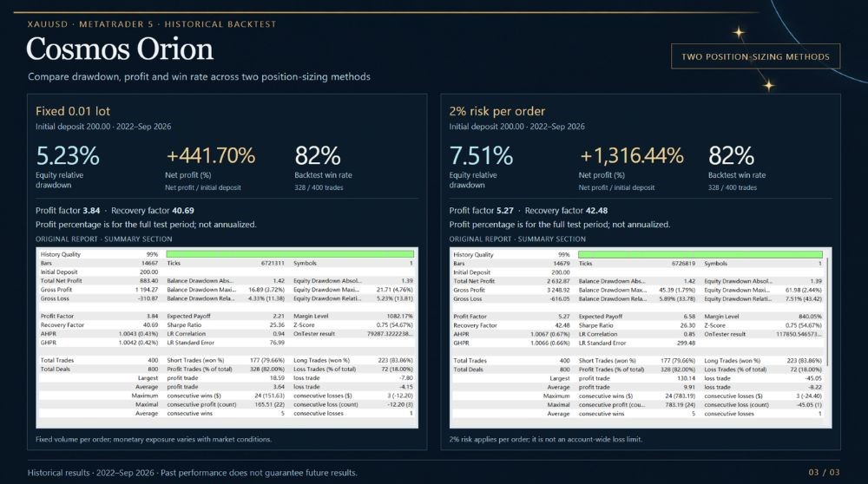Click the +441.70% net profit figure

[210, 155]
